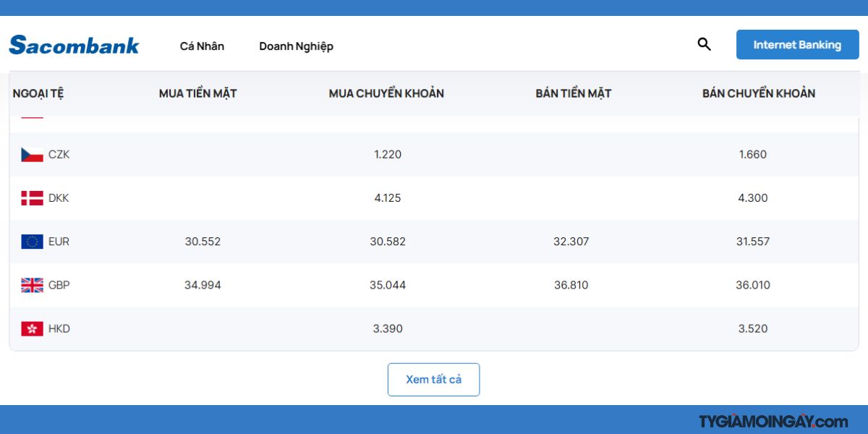Click the Danish flag icon for DKK
The height and width of the screenshot is (434, 868).
tap(32, 198)
